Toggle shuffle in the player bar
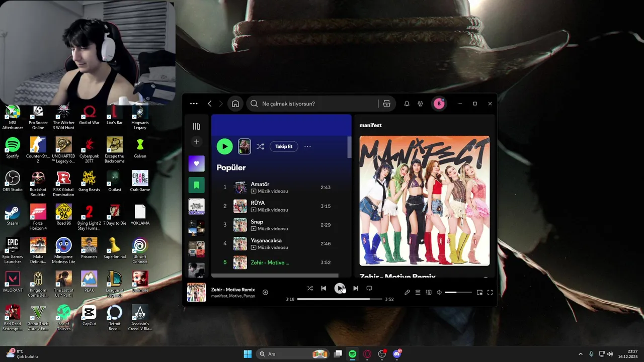 click(310, 288)
